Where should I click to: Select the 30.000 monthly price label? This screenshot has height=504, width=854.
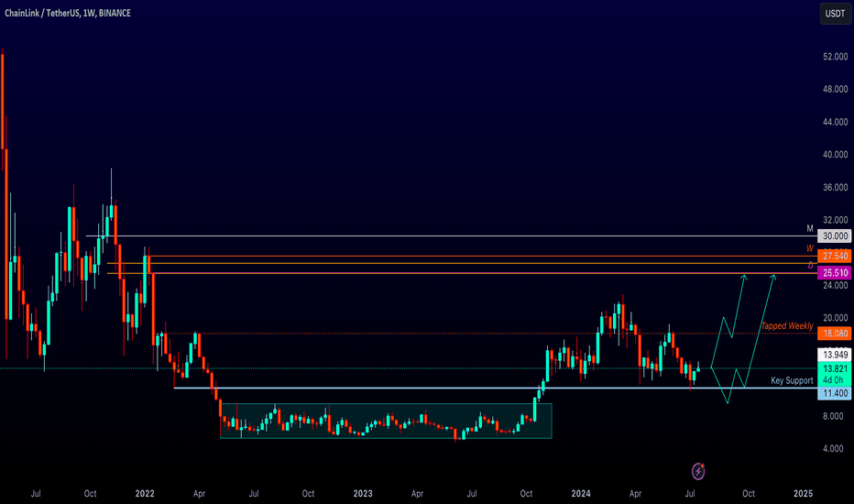[x=835, y=236]
